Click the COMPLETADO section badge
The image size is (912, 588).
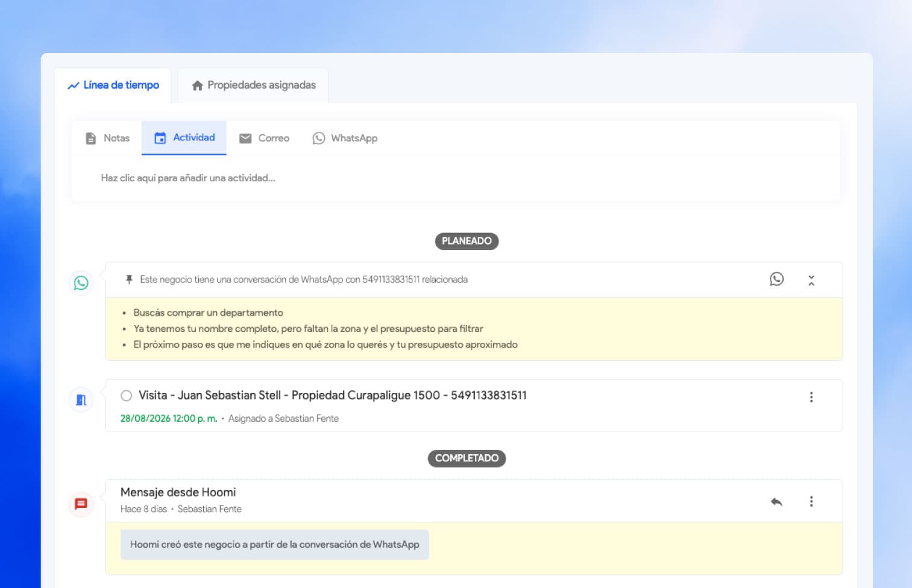coord(467,458)
